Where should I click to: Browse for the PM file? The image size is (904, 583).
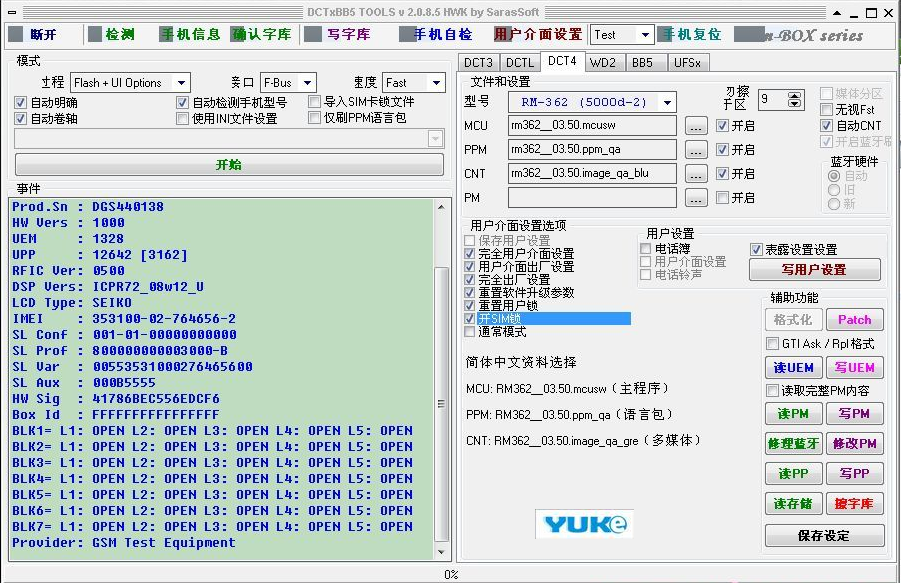[696, 198]
